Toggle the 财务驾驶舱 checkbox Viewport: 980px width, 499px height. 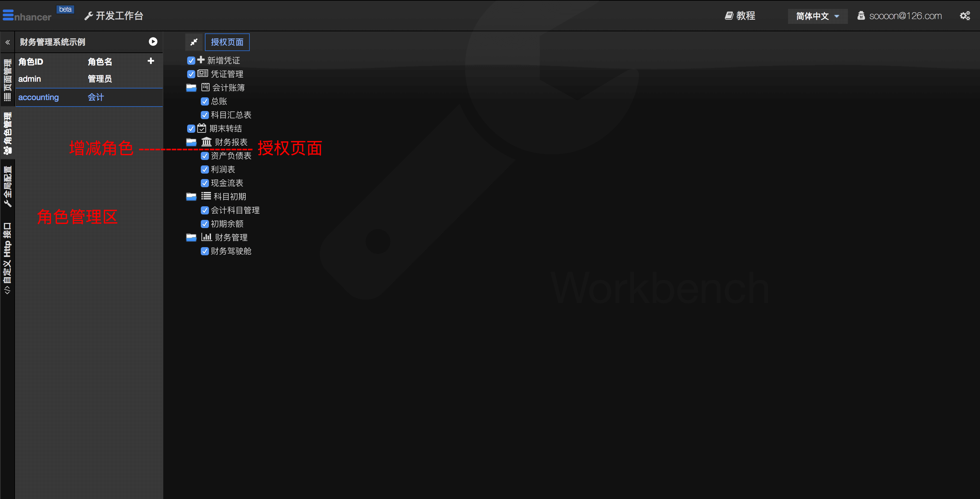pos(205,251)
